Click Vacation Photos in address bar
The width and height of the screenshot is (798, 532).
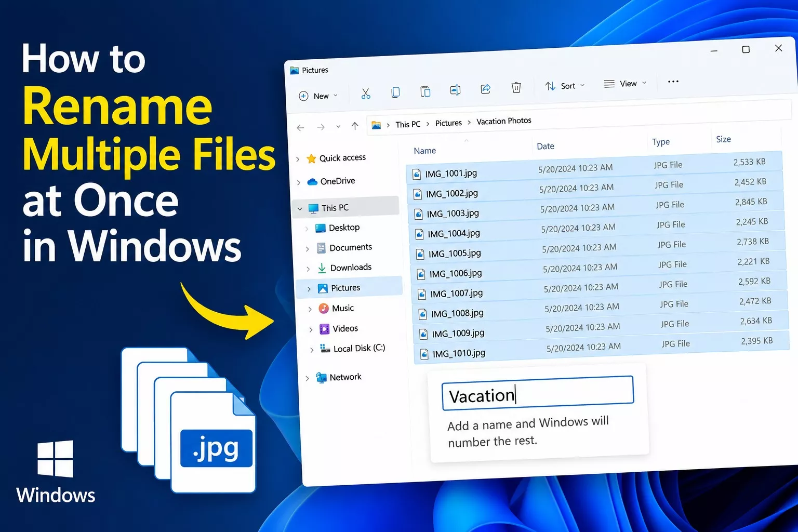click(504, 121)
